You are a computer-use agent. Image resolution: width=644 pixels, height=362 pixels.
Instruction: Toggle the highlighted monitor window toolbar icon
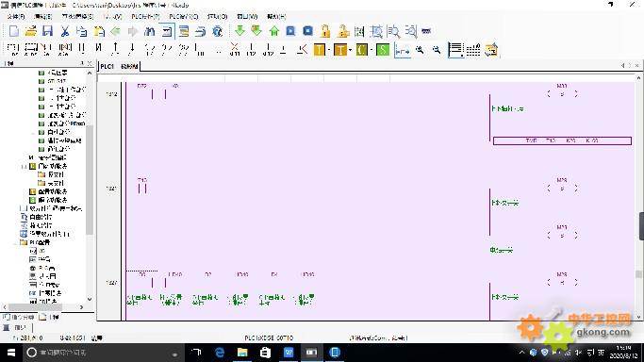tap(167, 31)
